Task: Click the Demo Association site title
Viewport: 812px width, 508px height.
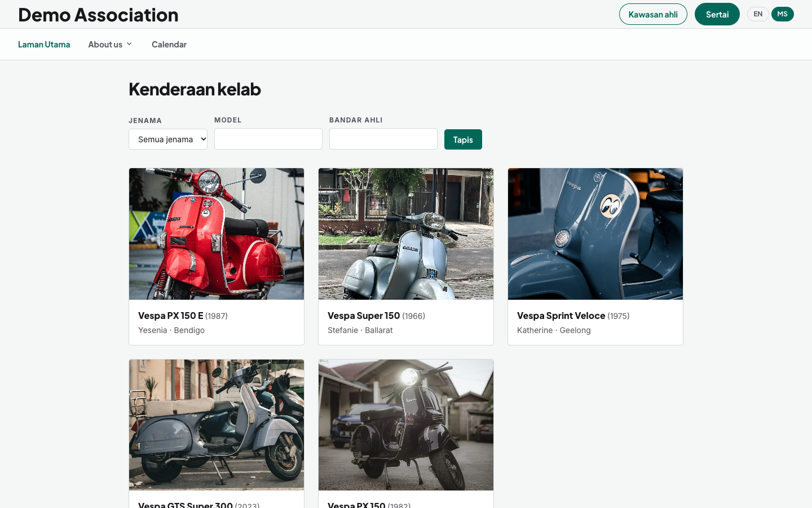Action: click(98, 15)
